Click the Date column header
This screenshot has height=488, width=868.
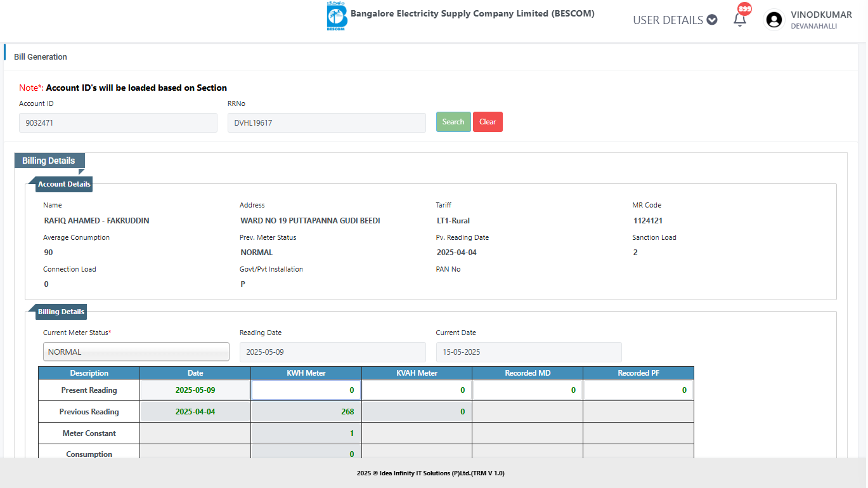pyautogui.click(x=195, y=373)
